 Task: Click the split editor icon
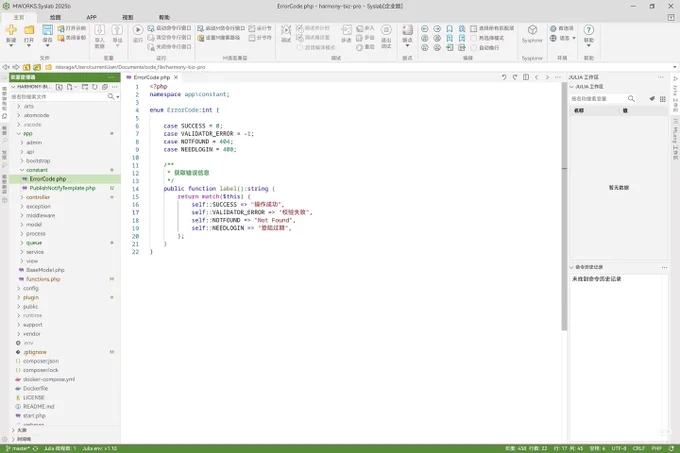526,77
